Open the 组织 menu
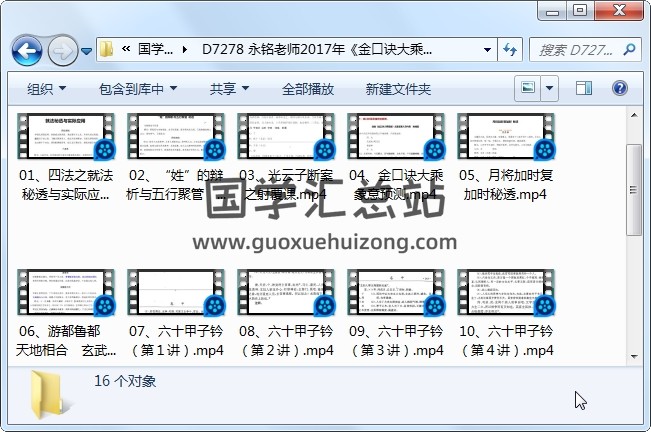 [47, 89]
